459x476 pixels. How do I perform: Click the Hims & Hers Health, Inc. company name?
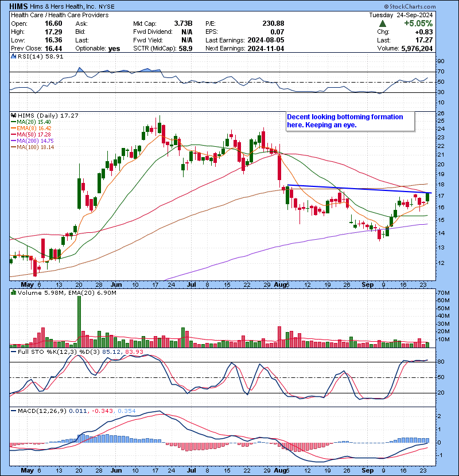tap(63, 6)
